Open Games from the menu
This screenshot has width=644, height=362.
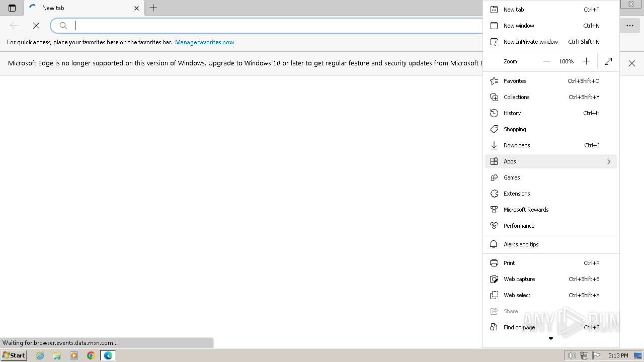tap(551, 177)
